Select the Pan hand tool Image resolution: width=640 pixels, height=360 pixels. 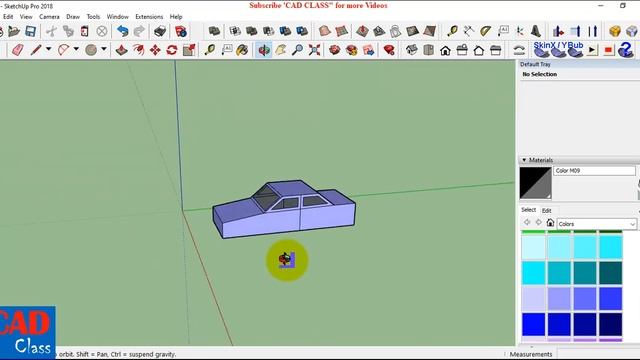pos(281,50)
